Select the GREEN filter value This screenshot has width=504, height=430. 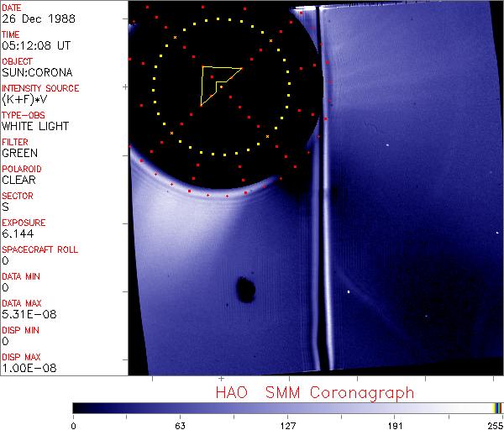pyautogui.click(x=19, y=154)
